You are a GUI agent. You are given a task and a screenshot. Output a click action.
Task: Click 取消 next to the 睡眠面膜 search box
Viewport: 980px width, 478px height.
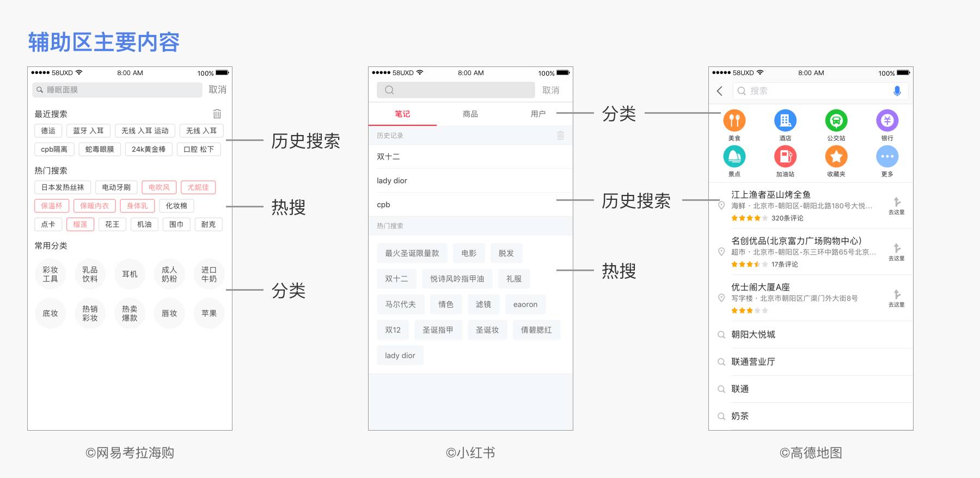(x=217, y=90)
